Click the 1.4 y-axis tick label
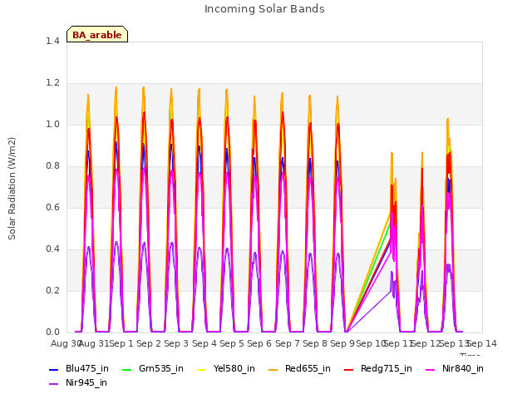 (x=52, y=41)
